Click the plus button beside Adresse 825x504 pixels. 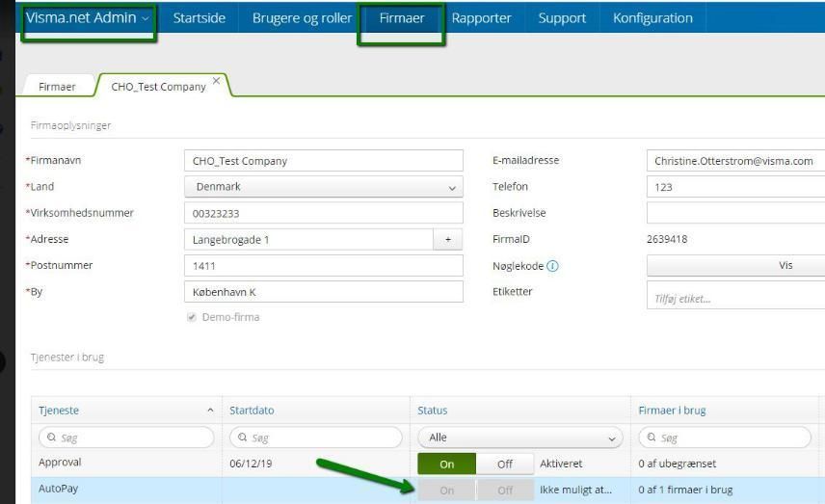pos(448,239)
